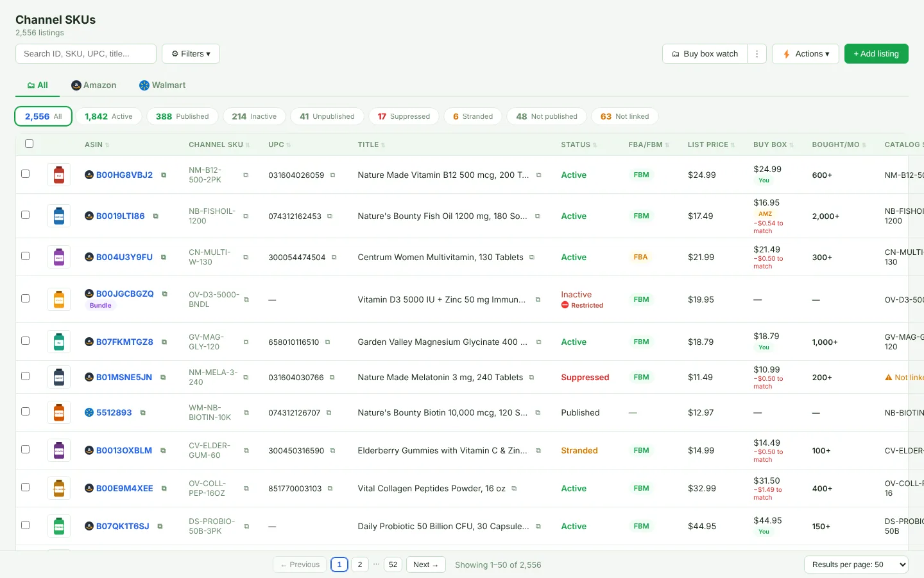
Task: Open the more options menu beside Buy box watch
Action: [757, 54]
